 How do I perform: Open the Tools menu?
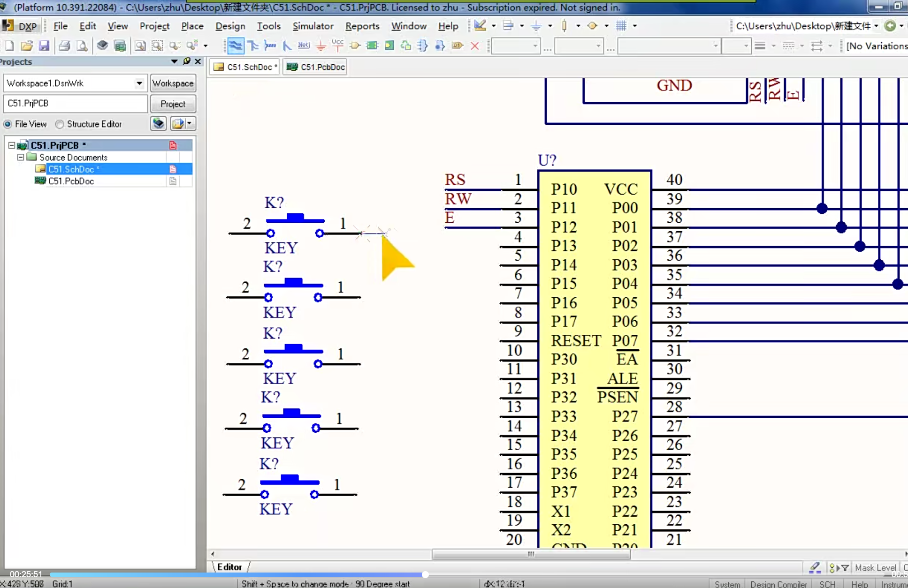tap(268, 26)
